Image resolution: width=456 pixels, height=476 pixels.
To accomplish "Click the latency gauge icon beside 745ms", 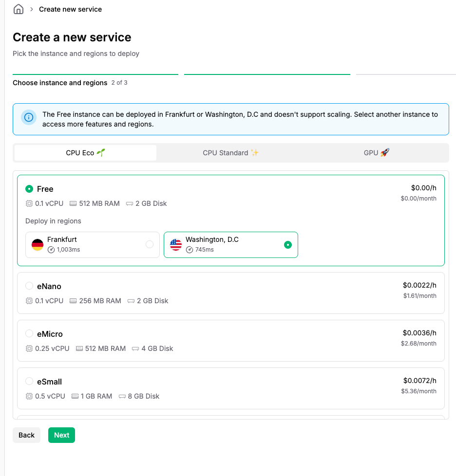I will click(x=190, y=250).
